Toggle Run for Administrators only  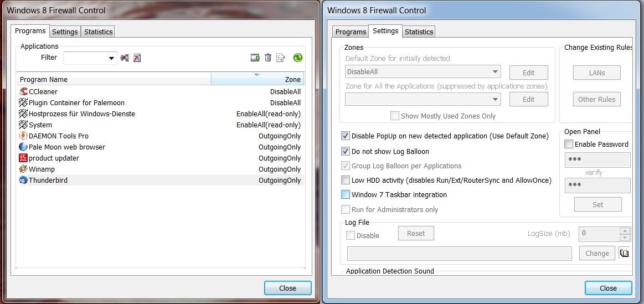point(346,209)
